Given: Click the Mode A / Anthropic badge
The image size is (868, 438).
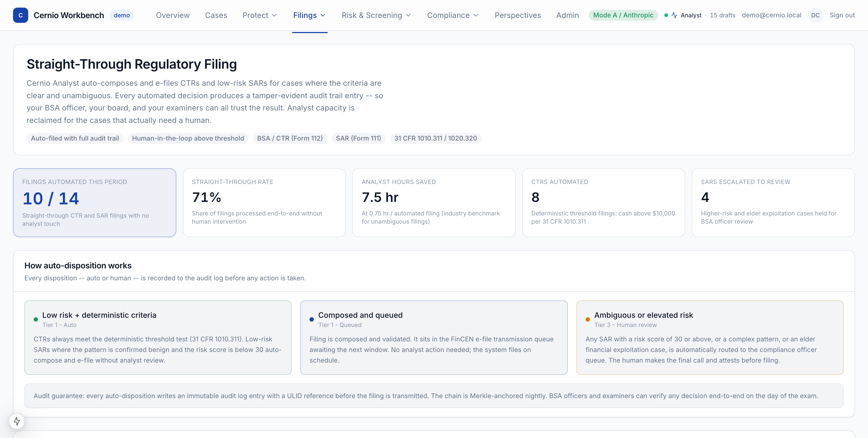Looking at the screenshot, I should [x=623, y=15].
